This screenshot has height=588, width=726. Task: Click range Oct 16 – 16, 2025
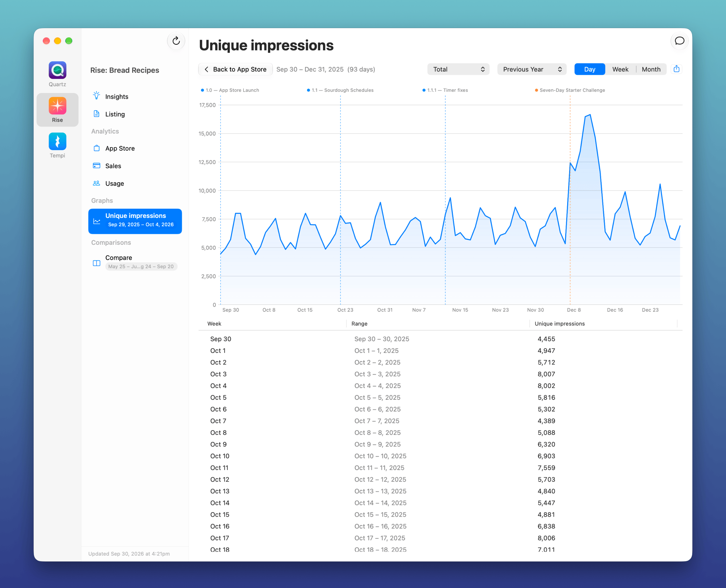coord(380,526)
